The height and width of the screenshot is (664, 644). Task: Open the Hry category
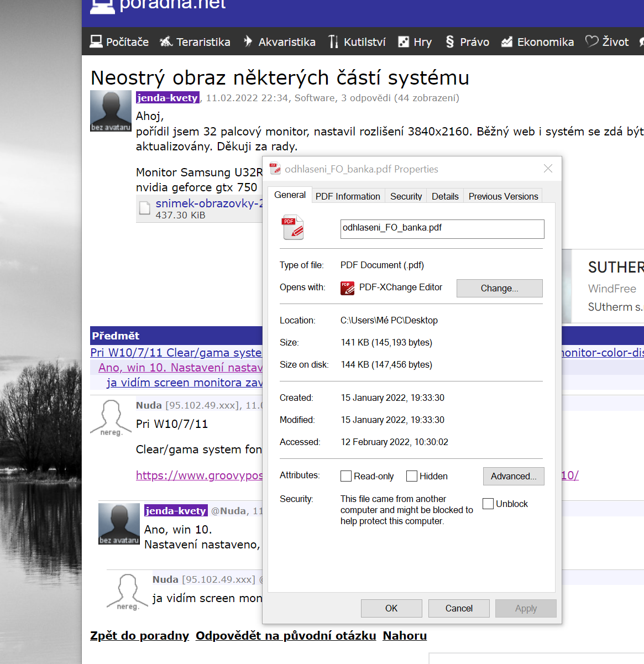(415, 42)
